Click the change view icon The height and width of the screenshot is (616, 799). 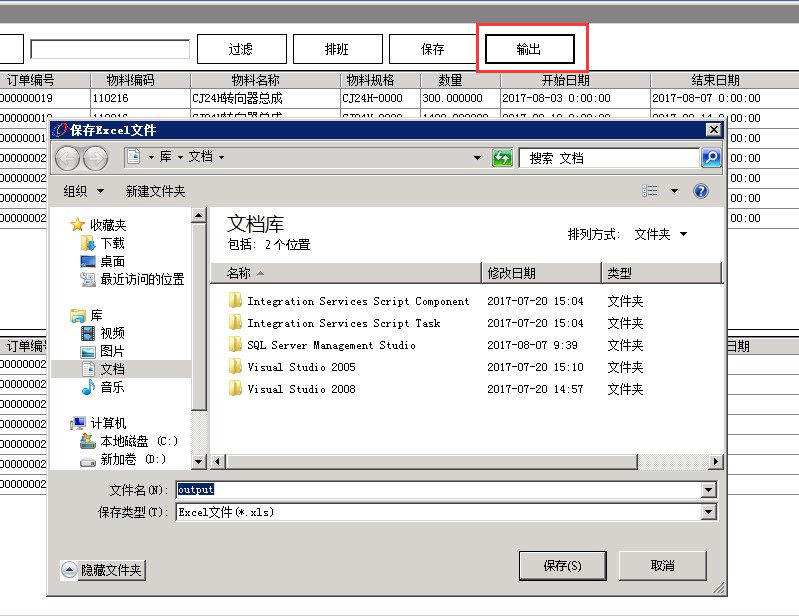pyautogui.click(x=651, y=191)
